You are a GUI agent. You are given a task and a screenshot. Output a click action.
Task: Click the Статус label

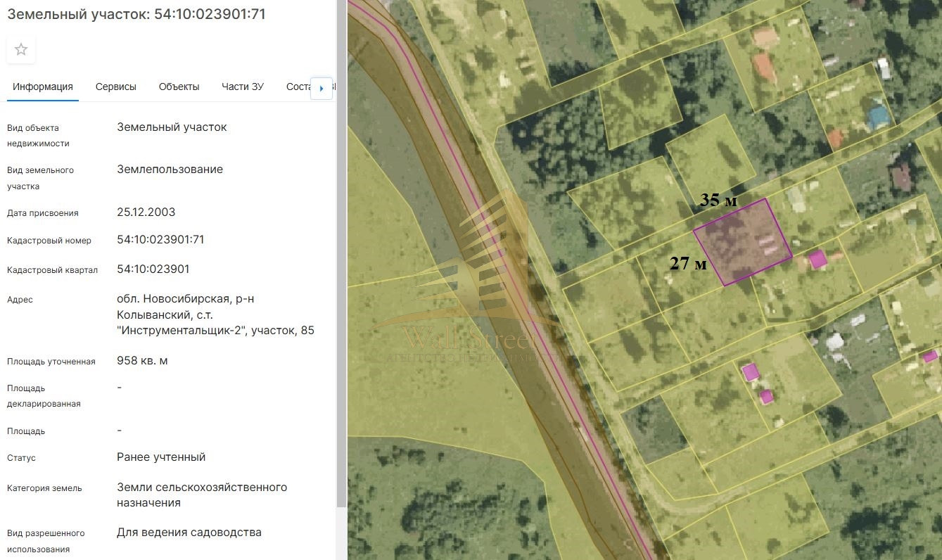pos(21,458)
